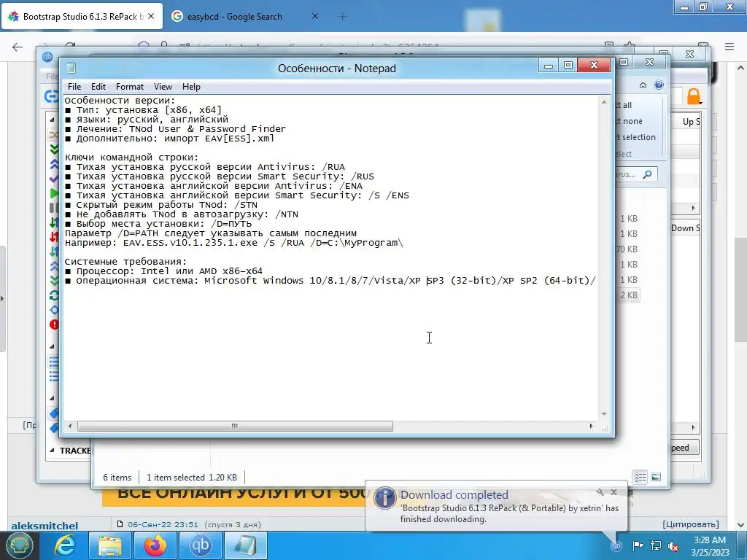
Task: Go back in Firefox
Action: 18,47
